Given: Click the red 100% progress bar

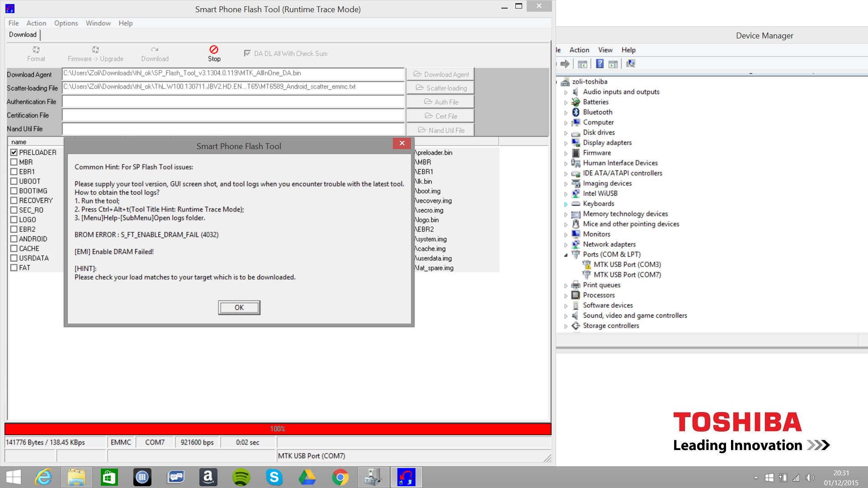Looking at the screenshot, I should [278, 429].
